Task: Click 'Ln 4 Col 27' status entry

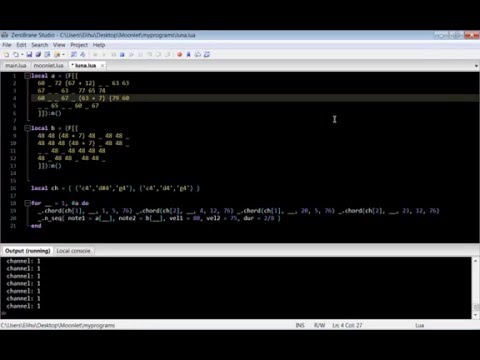Action: click(347, 325)
